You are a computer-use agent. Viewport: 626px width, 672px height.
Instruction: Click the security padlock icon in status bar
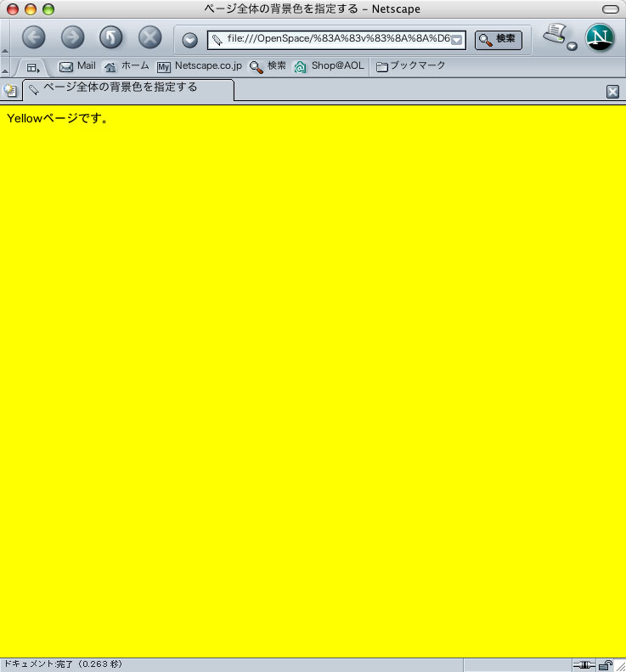coord(605,665)
